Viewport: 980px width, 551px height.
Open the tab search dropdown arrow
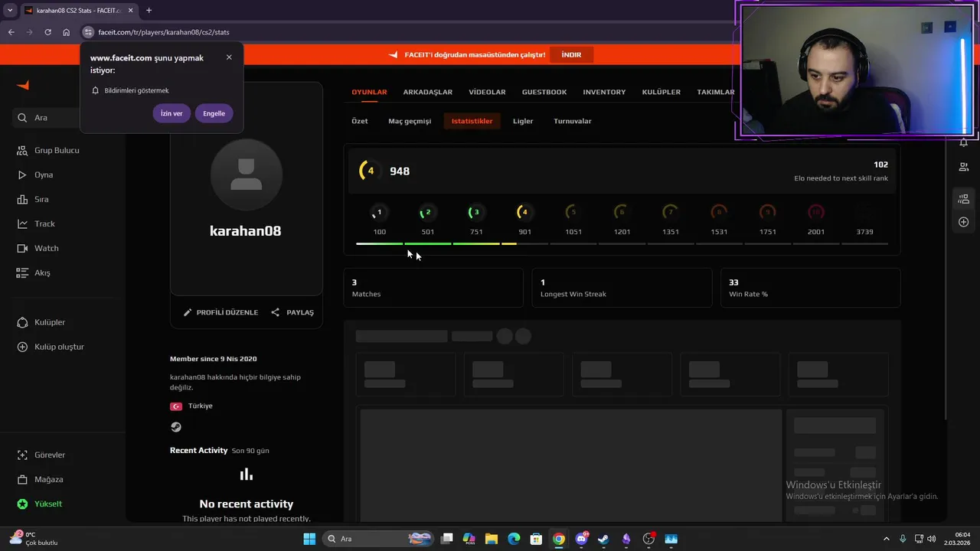[10, 11]
